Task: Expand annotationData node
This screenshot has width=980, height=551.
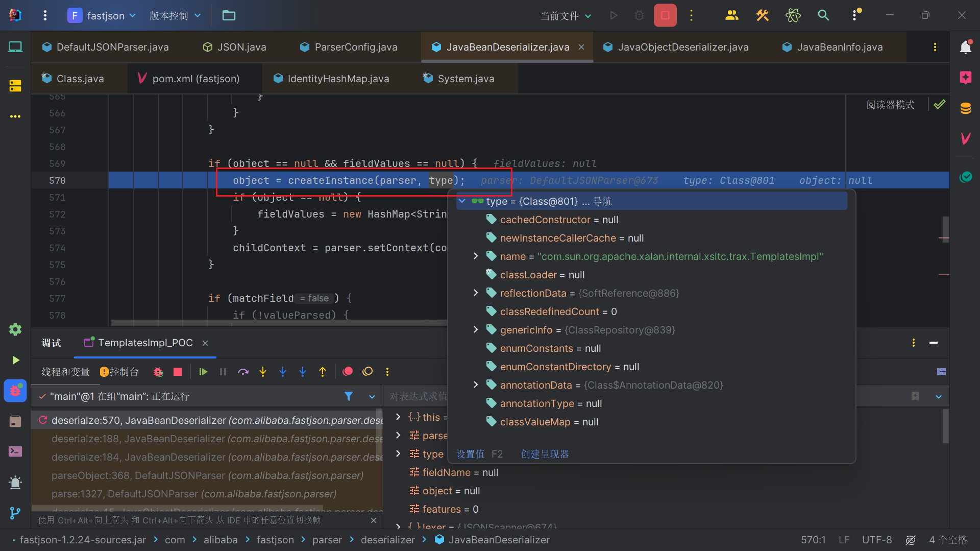Action: (476, 385)
